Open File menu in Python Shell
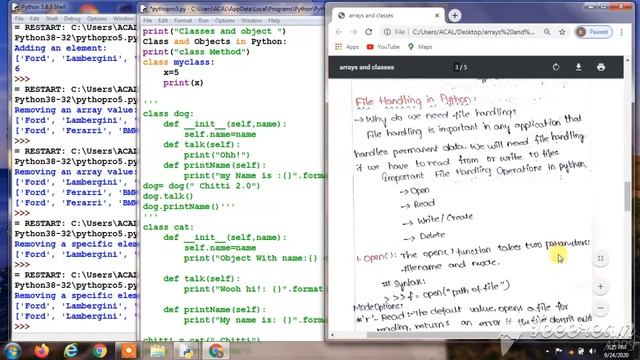Image resolution: width=640 pixels, height=360 pixels. (x=19, y=19)
